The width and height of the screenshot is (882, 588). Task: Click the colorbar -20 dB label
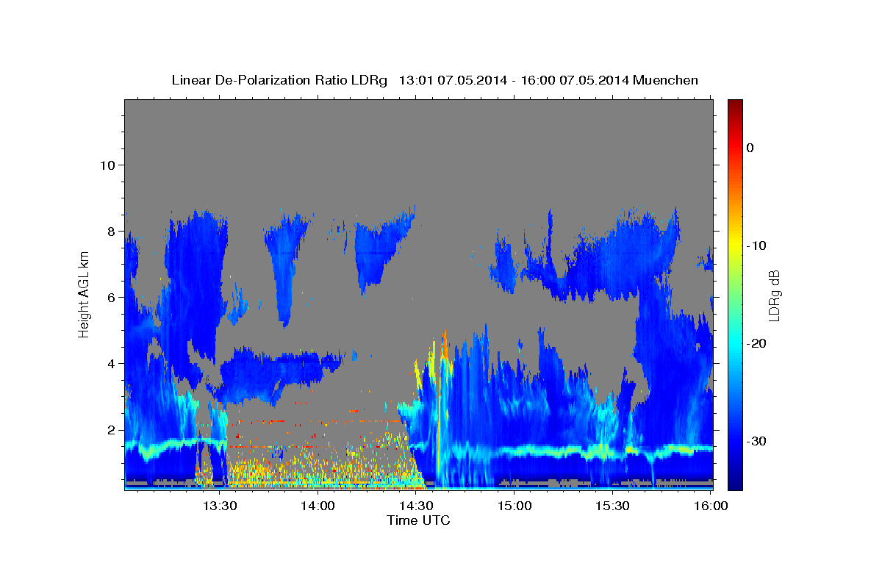(x=756, y=343)
